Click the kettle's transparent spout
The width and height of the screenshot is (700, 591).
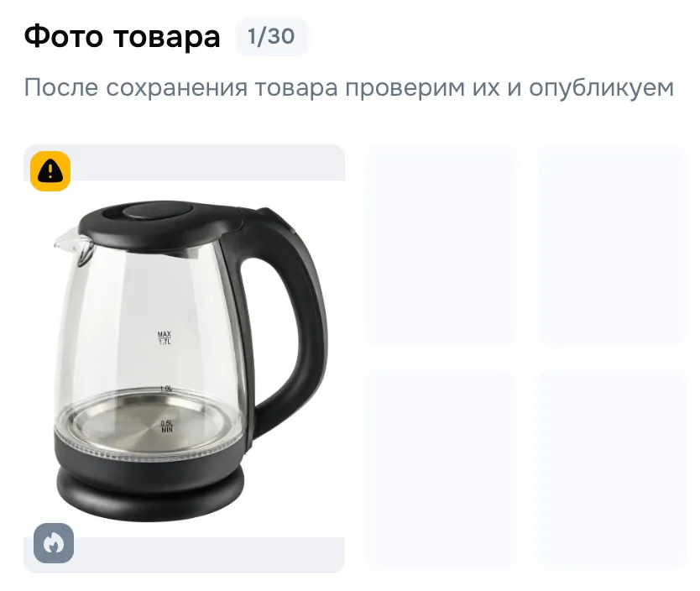pos(74,245)
